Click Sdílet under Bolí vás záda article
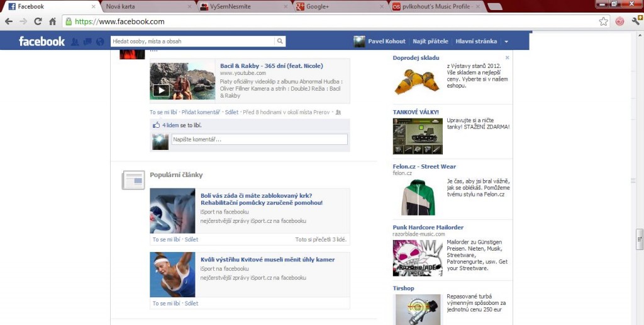The height and width of the screenshot is (325, 644). [191, 239]
